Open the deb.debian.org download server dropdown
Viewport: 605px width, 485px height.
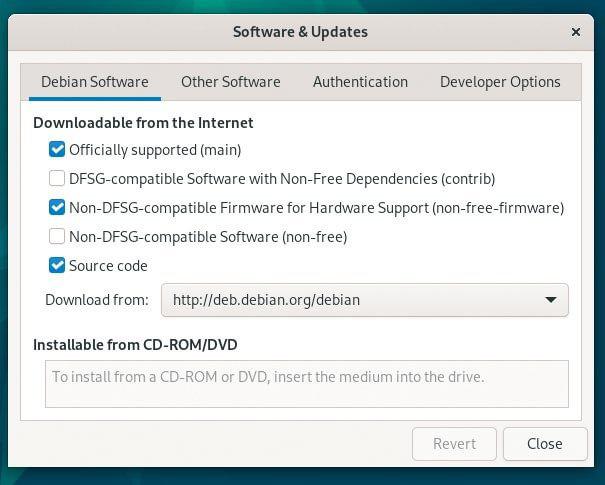pyautogui.click(x=365, y=300)
